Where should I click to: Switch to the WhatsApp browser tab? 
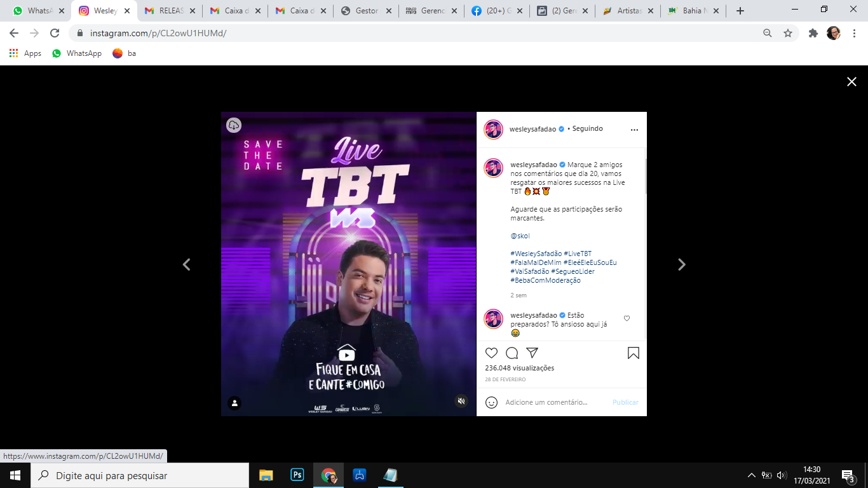pyautogui.click(x=38, y=11)
